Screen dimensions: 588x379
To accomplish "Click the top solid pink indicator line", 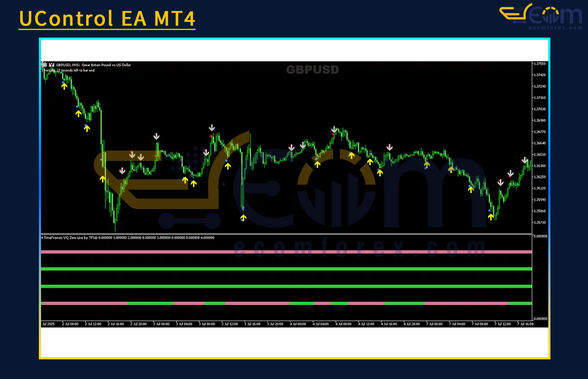I will [x=286, y=252].
